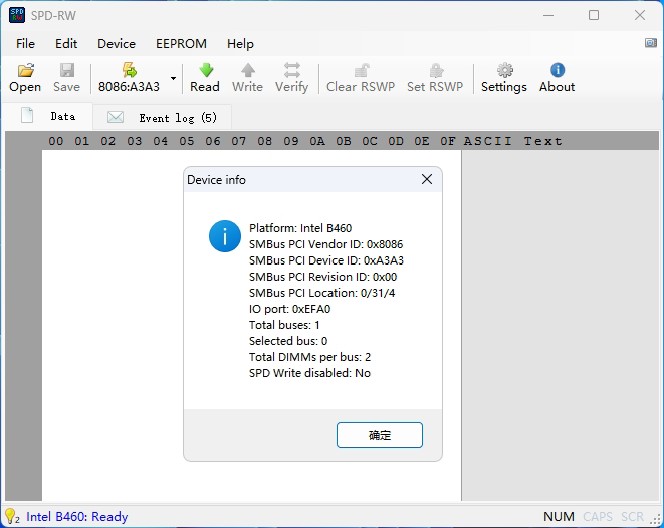Click the Clear RSWP unlock icon
This screenshot has width=664, height=528.
tap(361, 70)
